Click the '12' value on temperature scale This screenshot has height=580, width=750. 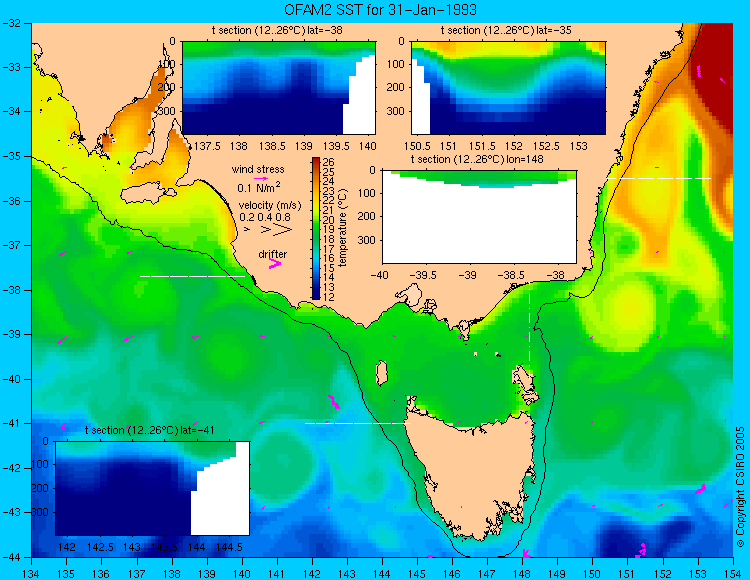coord(329,296)
